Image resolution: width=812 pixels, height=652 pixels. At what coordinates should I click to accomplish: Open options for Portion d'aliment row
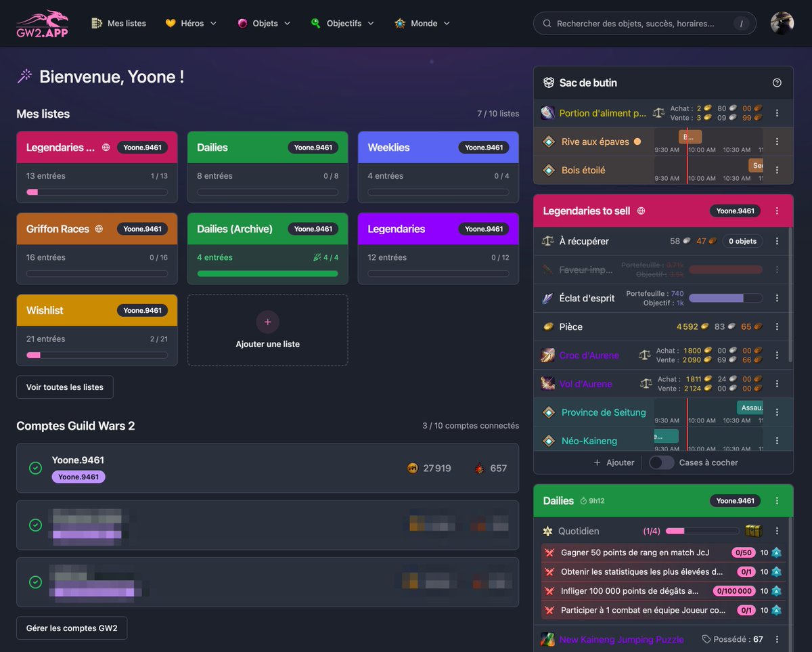tap(777, 113)
